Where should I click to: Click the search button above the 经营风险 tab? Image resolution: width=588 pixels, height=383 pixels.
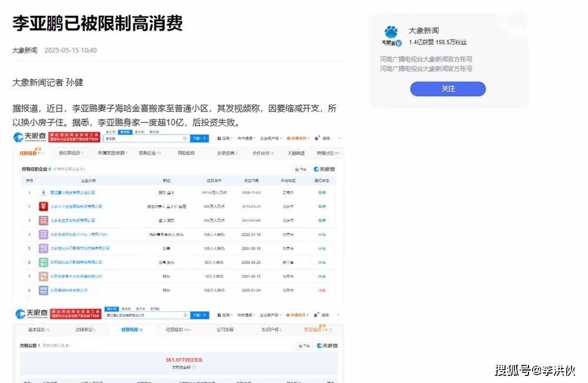[x=200, y=315]
